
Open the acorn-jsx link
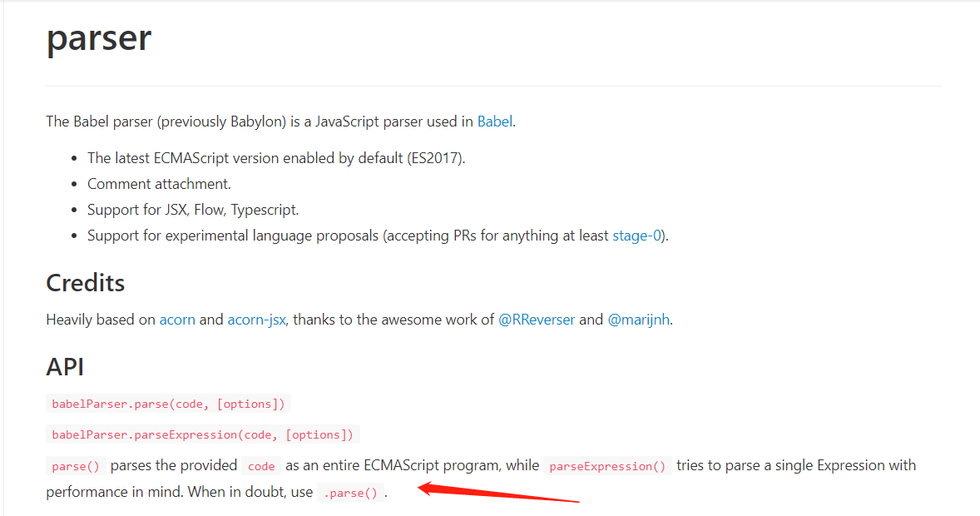[256, 320]
